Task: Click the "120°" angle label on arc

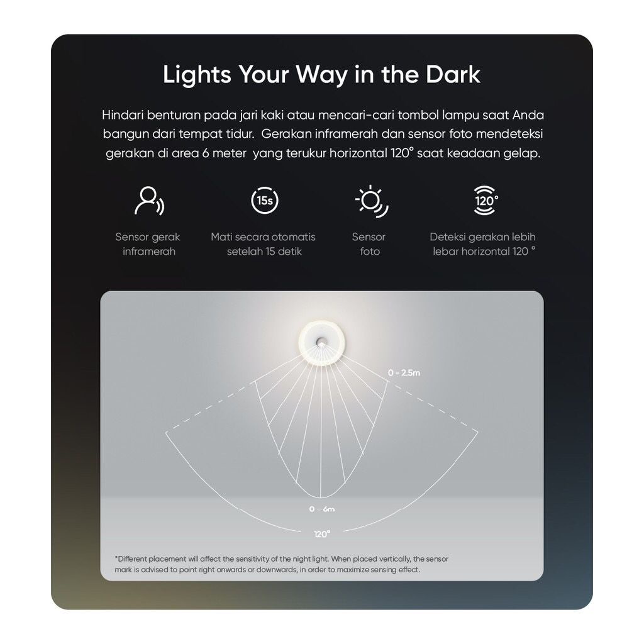Action: pyautogui.click(x=322, y=534)
